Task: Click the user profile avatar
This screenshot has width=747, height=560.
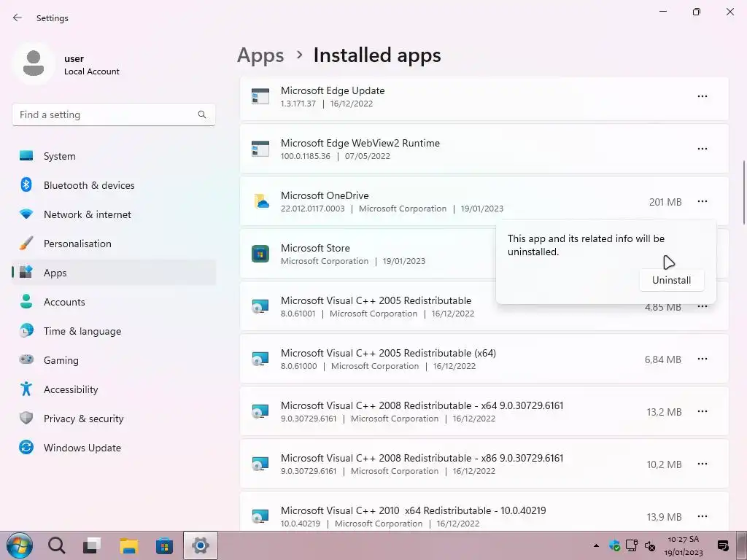Action: click(34, 64)
